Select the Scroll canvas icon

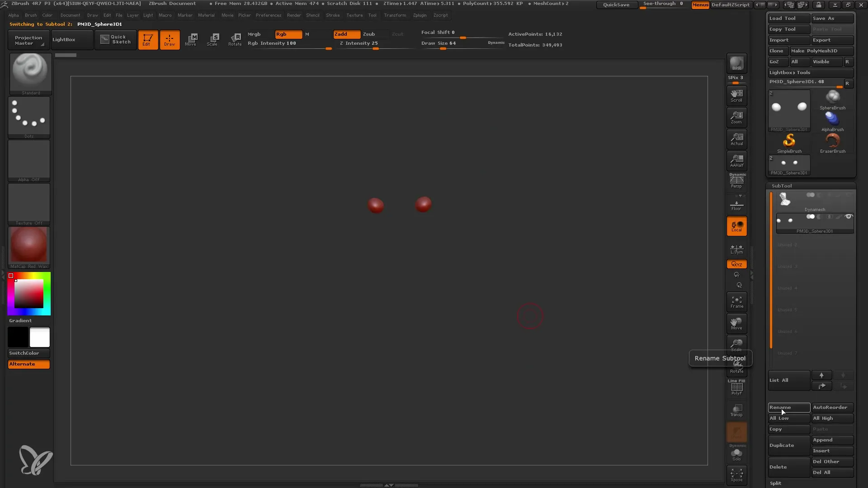point(736,96)
